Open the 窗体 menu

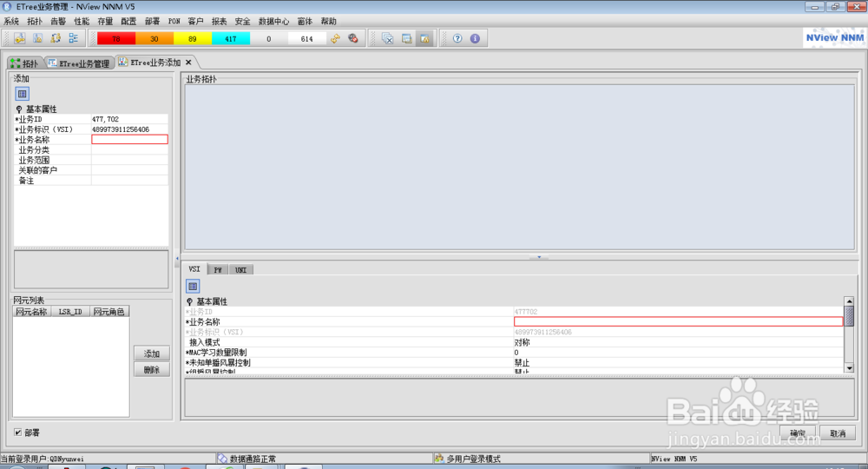click(x=305, y=21)
